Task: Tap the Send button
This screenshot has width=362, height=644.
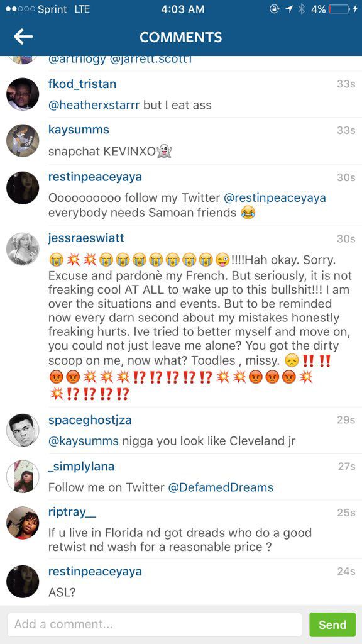Action: pos(332,625)
